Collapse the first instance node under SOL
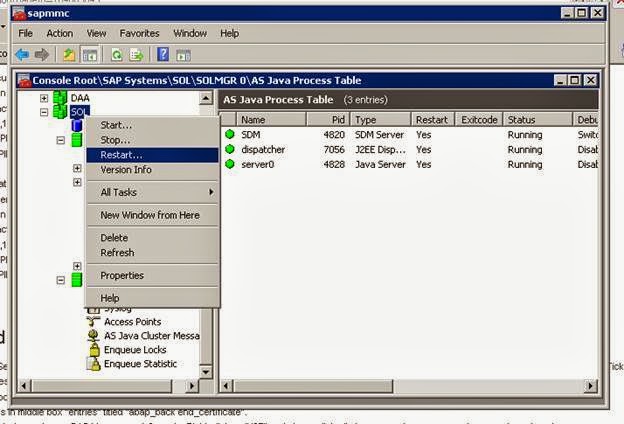 (60, 140)
